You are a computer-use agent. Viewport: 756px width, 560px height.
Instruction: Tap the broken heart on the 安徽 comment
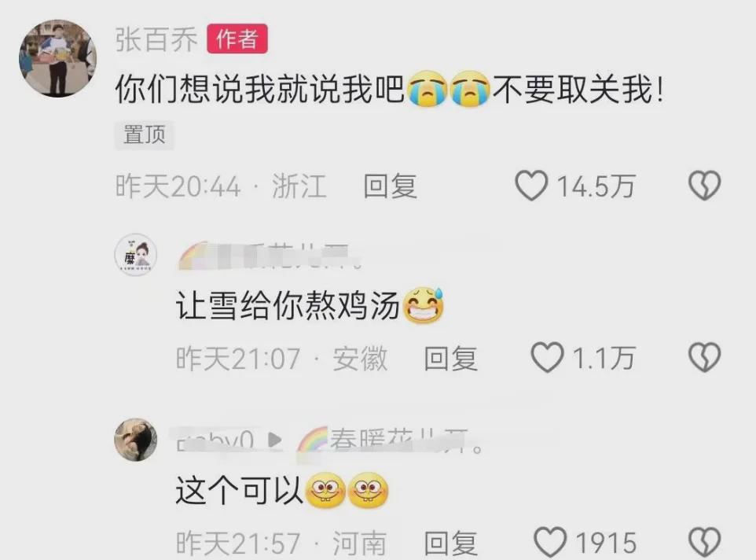704,357
